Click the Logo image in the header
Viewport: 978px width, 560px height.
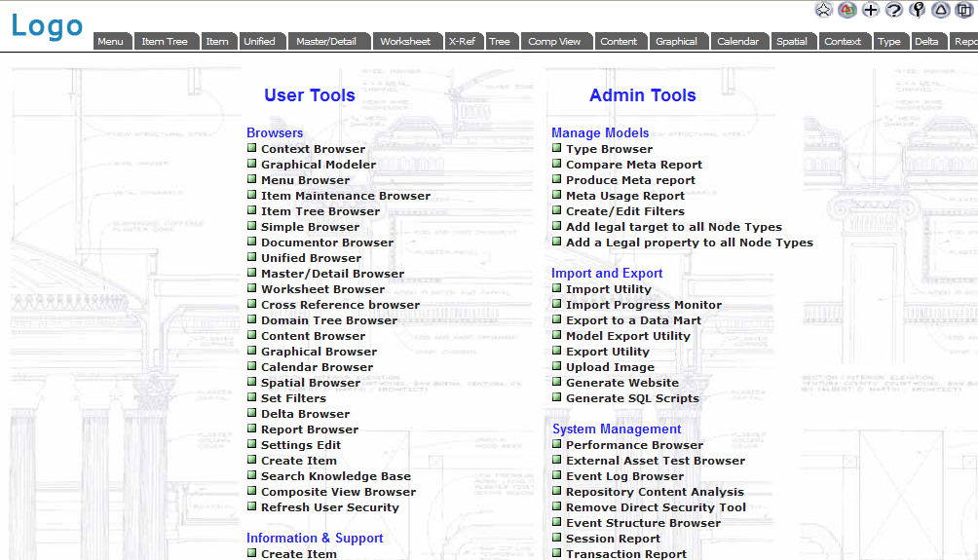(x=47, y=25)
